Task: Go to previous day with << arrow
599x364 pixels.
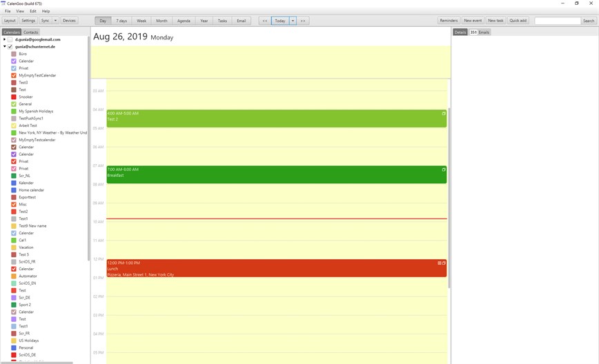Action: pos(264,21)
